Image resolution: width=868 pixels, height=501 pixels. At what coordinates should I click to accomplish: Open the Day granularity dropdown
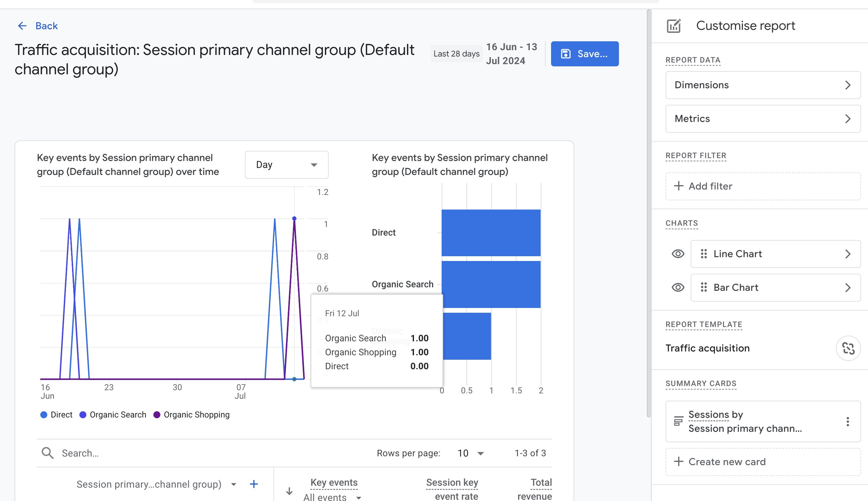[x=287, y=165]
